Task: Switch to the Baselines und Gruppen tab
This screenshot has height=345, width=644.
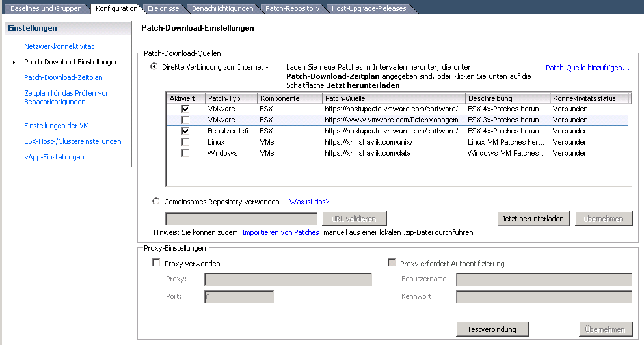Action: click(46, 8)
